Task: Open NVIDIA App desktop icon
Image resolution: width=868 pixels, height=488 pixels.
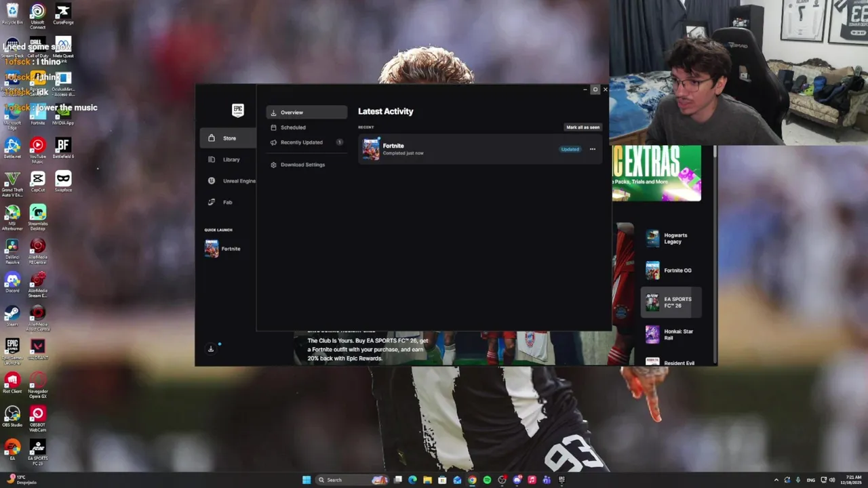Action: click(x=63, y=115)
